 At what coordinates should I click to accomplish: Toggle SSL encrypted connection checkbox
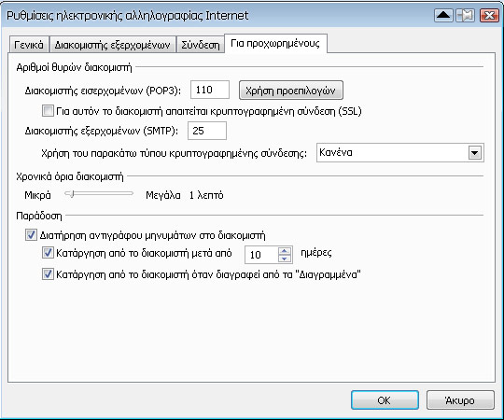48,111
